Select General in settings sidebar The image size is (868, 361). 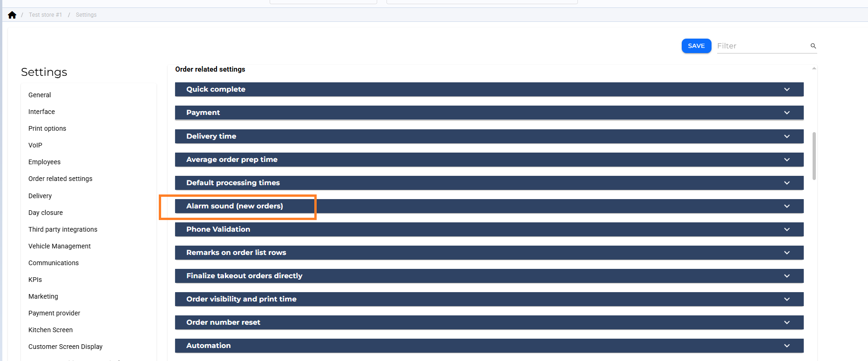click(x=40, y=95)
